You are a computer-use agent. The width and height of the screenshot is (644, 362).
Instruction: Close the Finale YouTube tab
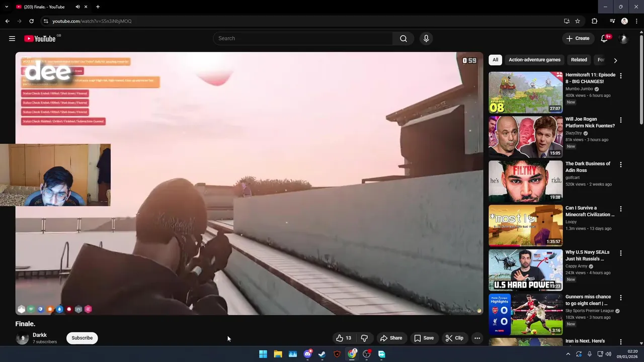(86, 7)
